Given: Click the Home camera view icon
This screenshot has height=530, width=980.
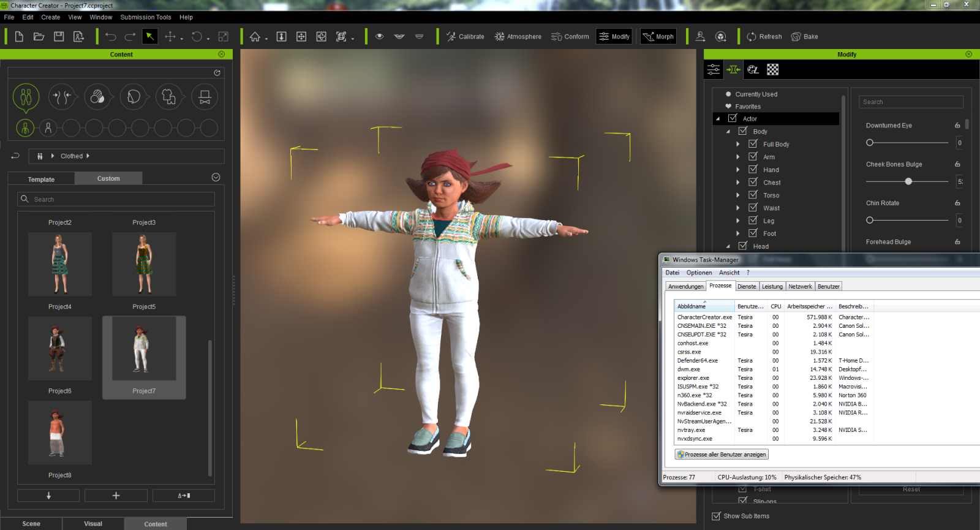Looking at the screenshot, I should click(255, 37).
